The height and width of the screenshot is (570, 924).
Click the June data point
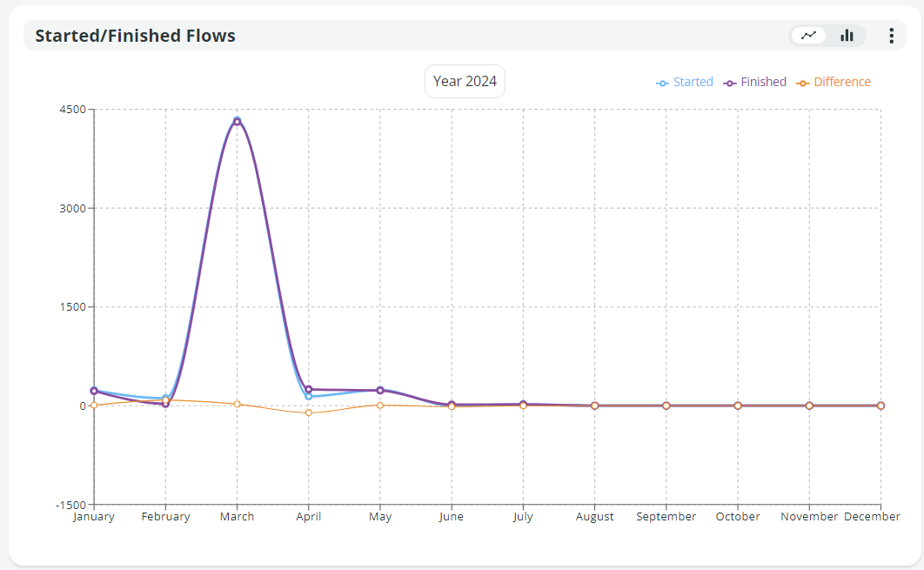pos(452,405)
